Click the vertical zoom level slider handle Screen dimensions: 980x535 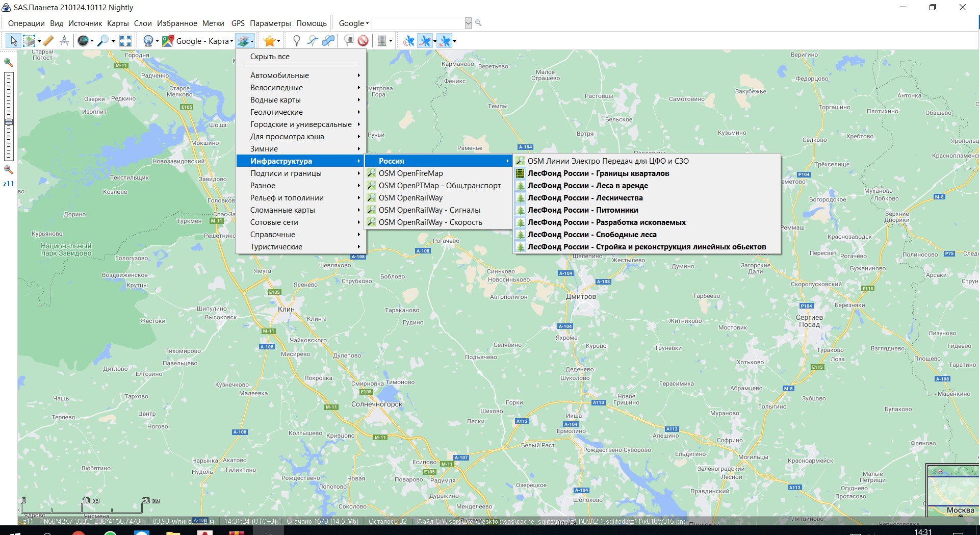(9, 122)
